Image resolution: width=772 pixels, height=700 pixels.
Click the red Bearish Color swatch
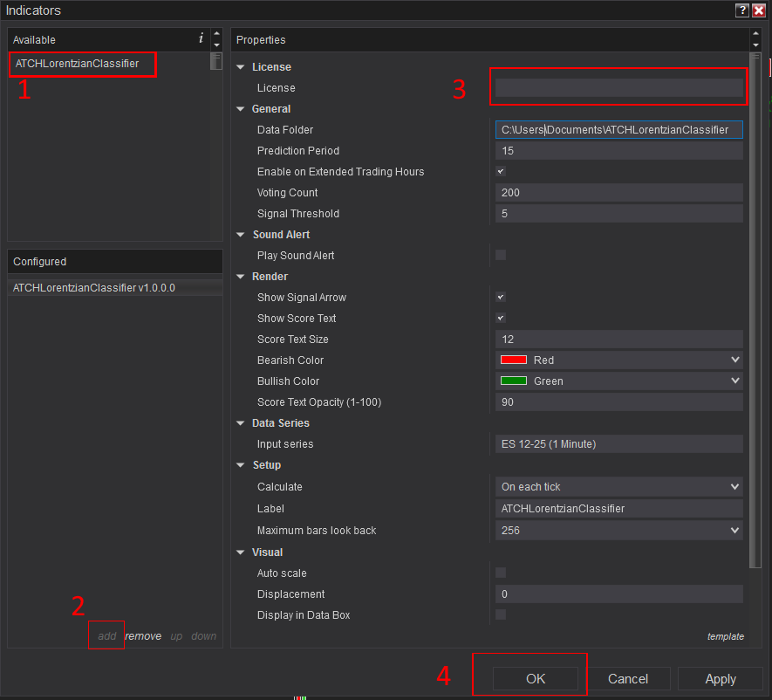click(x=514, y=360)
